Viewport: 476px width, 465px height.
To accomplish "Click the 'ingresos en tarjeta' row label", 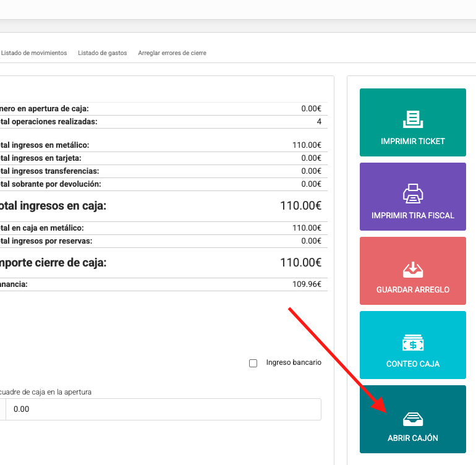I will [x=41, y=158].
